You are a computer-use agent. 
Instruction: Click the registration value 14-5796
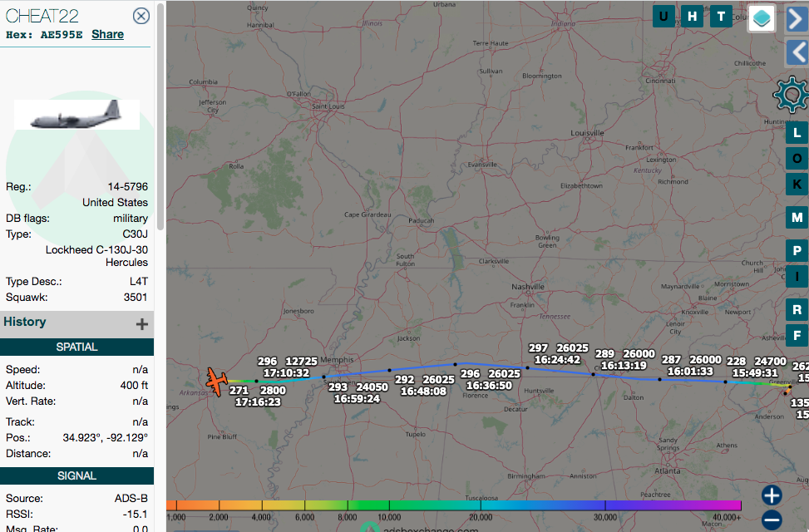click(128, 187)
